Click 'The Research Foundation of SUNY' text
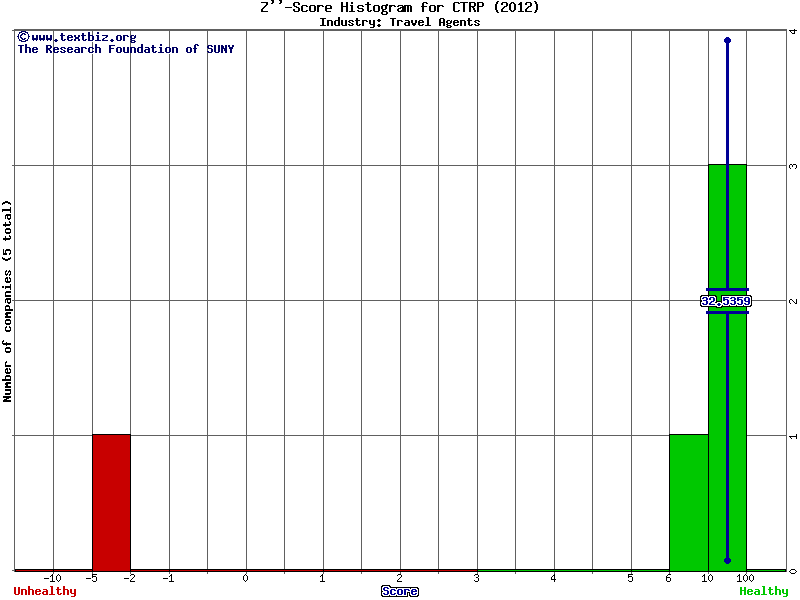The width and height of the screenshot is (800, 600). click(x=126, y=49)
